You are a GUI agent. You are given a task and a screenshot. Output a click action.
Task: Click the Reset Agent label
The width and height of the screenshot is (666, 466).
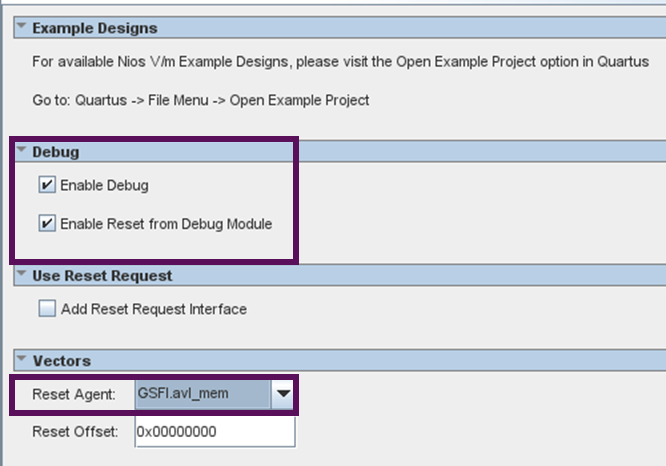tap(74, 394)
